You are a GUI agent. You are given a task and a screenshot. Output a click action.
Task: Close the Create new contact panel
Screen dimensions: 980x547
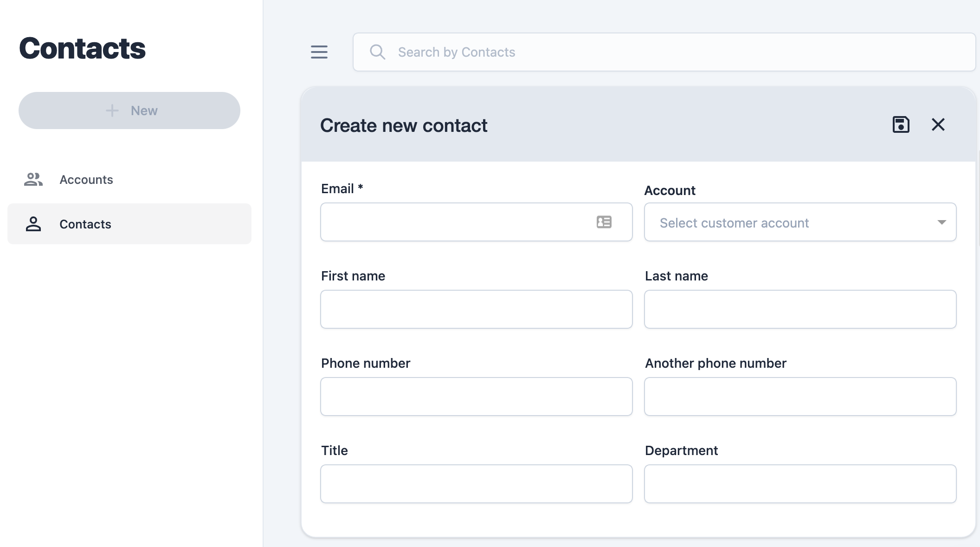(x=938, y=124)
